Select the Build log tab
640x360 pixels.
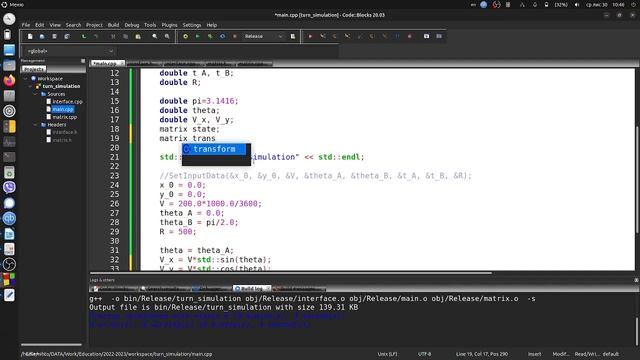point(251,289)
